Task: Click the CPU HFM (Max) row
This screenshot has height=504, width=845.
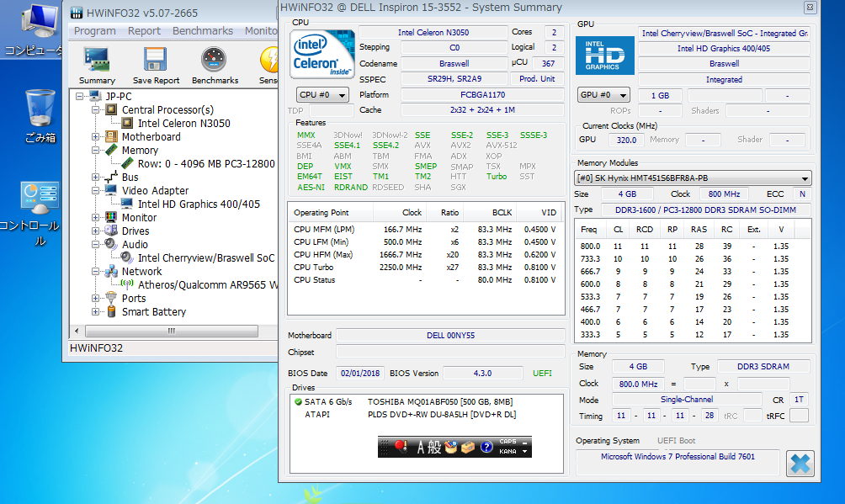Action: click(426, 254)
